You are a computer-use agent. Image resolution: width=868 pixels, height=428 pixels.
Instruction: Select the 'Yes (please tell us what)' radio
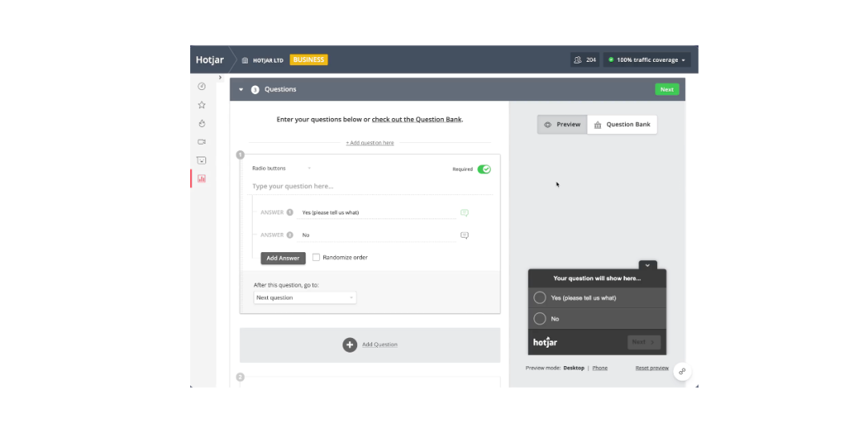click(540, 298)
